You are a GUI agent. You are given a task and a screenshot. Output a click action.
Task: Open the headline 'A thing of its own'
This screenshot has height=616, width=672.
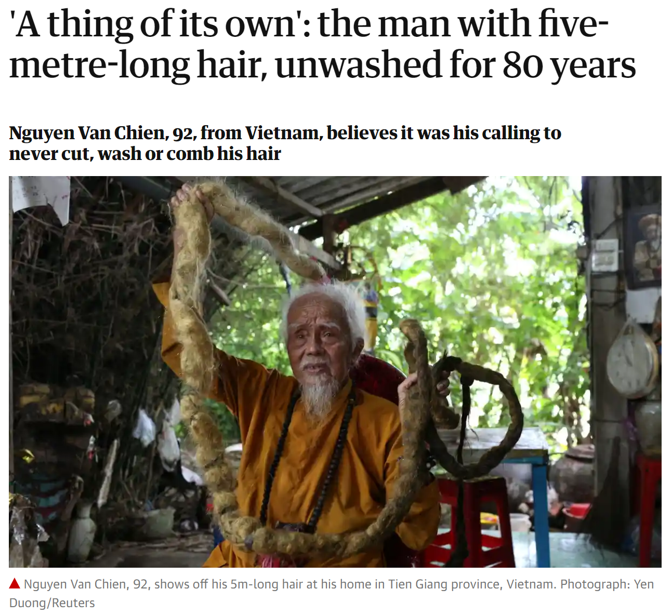point(322,45)
